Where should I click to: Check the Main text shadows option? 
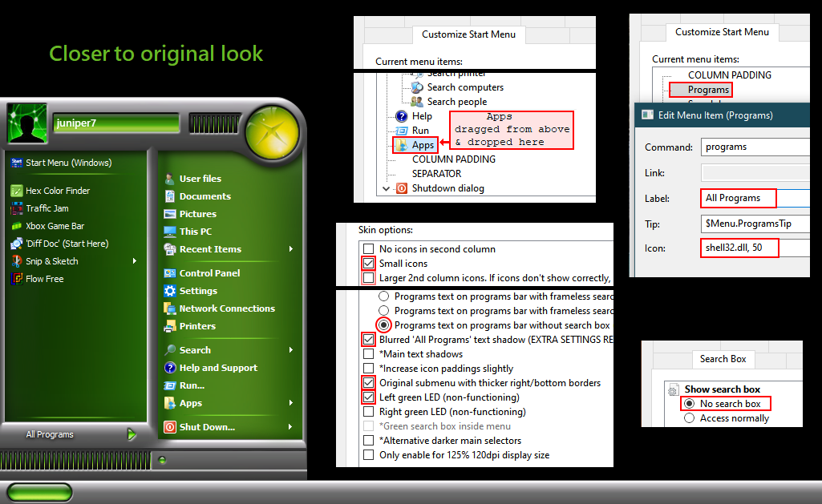368,354
